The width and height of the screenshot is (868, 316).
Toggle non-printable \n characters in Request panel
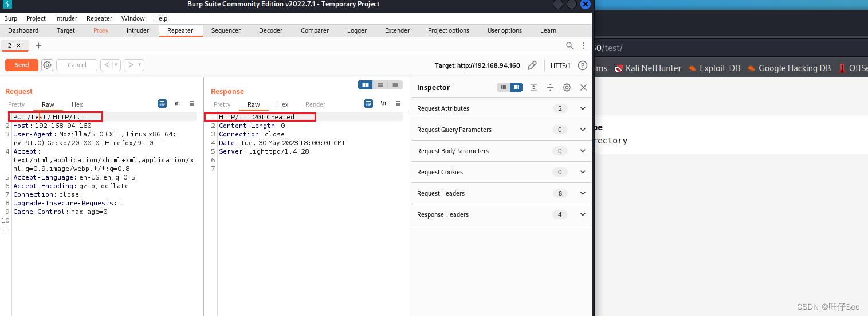177,104
